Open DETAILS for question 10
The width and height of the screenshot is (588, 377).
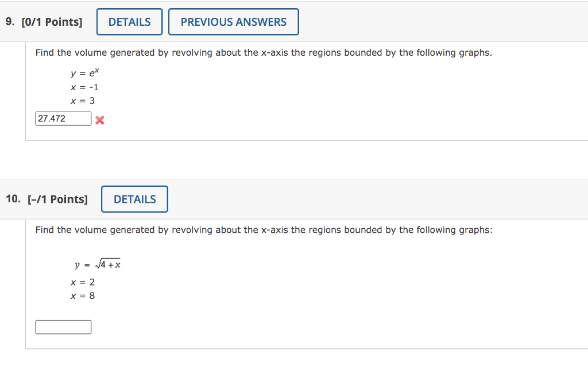tap(134, 199)
